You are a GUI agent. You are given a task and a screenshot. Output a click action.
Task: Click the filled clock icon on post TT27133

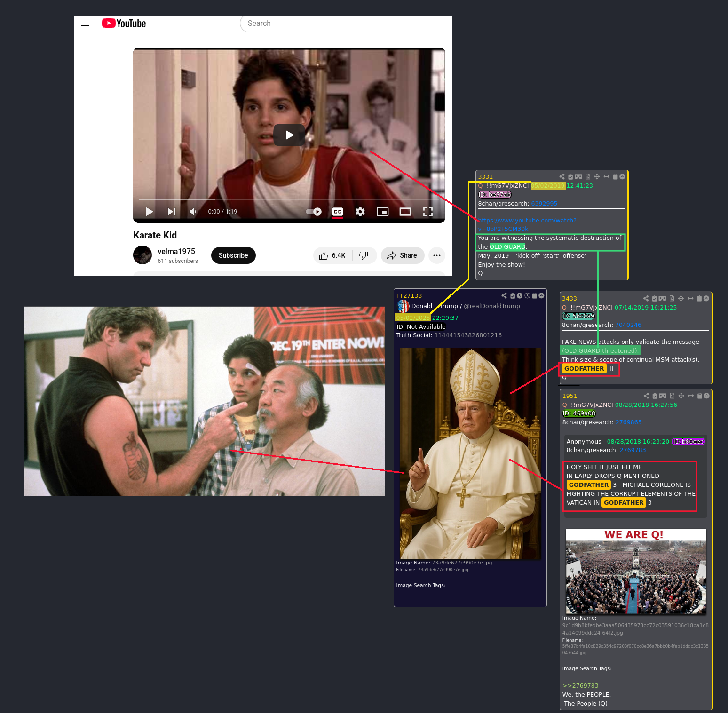pyautogui.click(x=520, y=295)
